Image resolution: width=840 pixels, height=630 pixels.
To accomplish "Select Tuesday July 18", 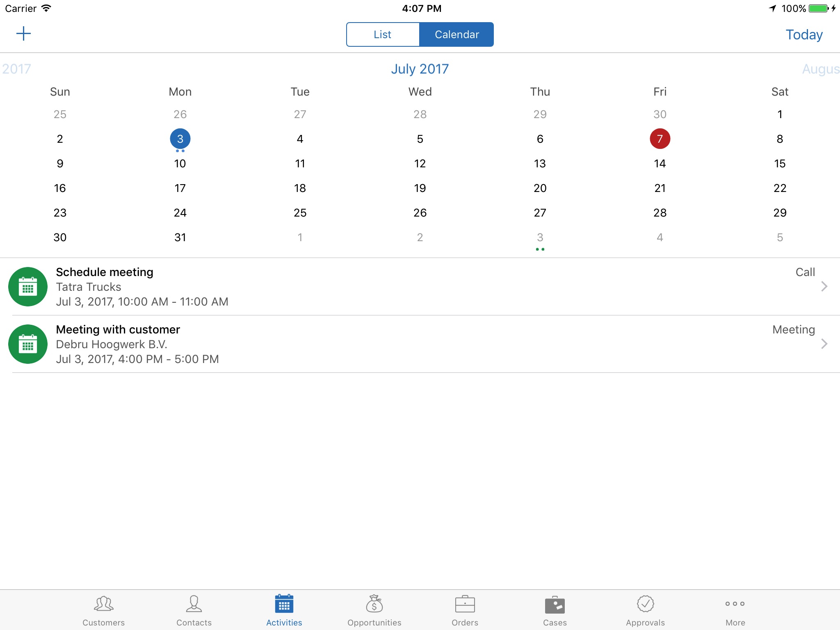I will click(x=300, y=188).
